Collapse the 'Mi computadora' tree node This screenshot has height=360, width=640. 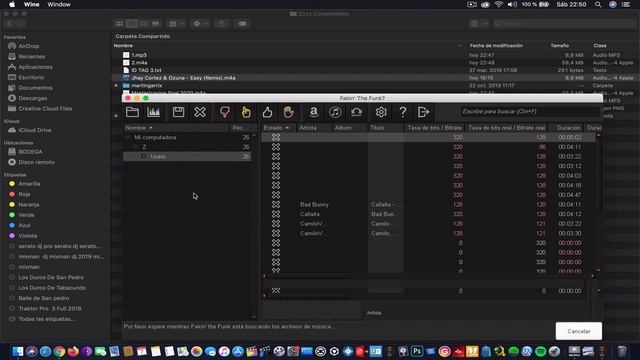click(128, 138)
